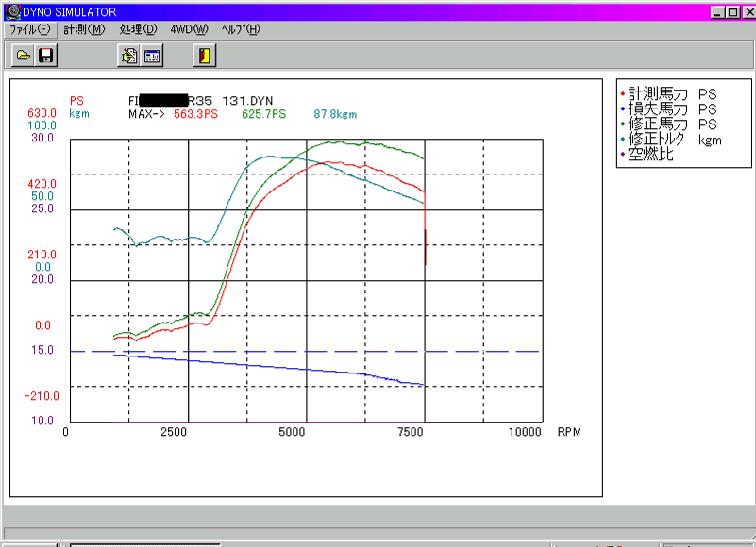Viewport: 756px width, 547px height.
Task: Click the exit door toolbar icon
Action: click(x=203, y=56)
